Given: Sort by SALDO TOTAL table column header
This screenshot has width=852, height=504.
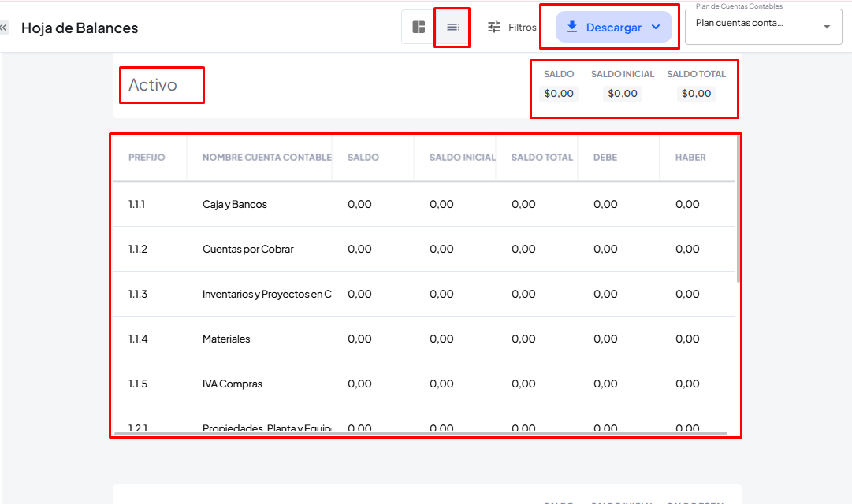Looking at the screenshot, I should tap(541, 157).
